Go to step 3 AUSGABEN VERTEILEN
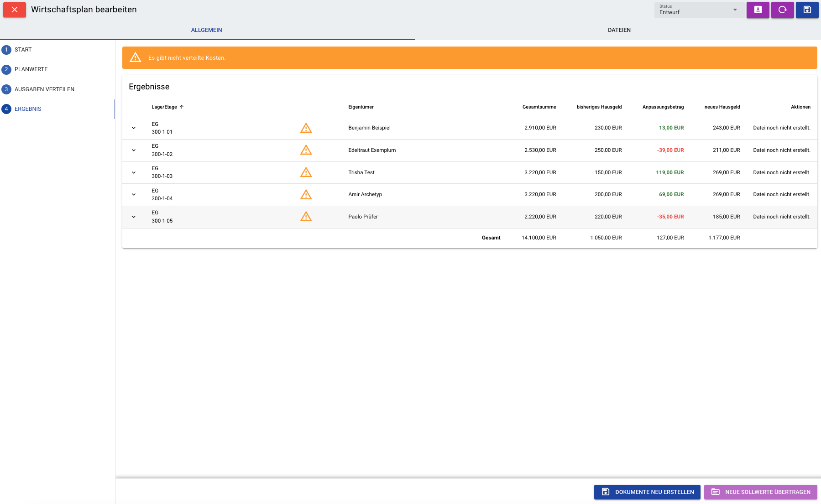Image resolution: width=821 pixels, height=504 pixels. pyautogui.click(x=38, y=89)
